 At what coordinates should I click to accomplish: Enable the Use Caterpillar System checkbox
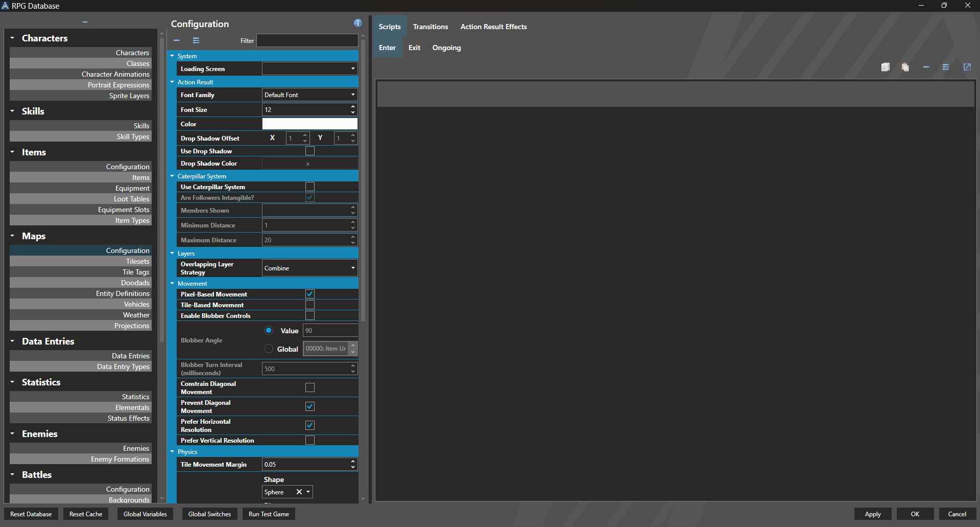pyautogui.click(x=309, y=187)
